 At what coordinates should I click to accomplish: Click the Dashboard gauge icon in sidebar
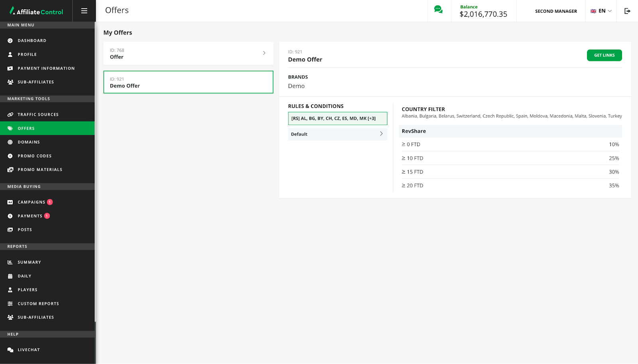point(10,41)
